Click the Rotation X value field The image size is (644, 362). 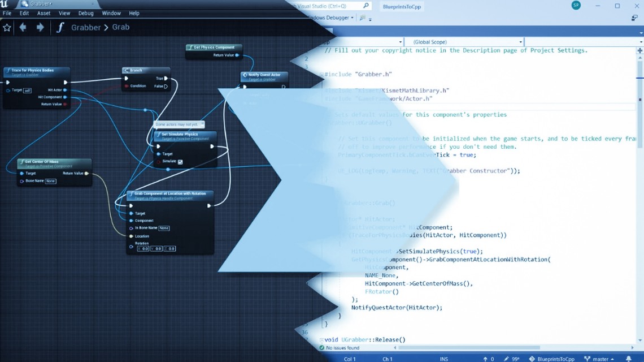tap(143, 249)
